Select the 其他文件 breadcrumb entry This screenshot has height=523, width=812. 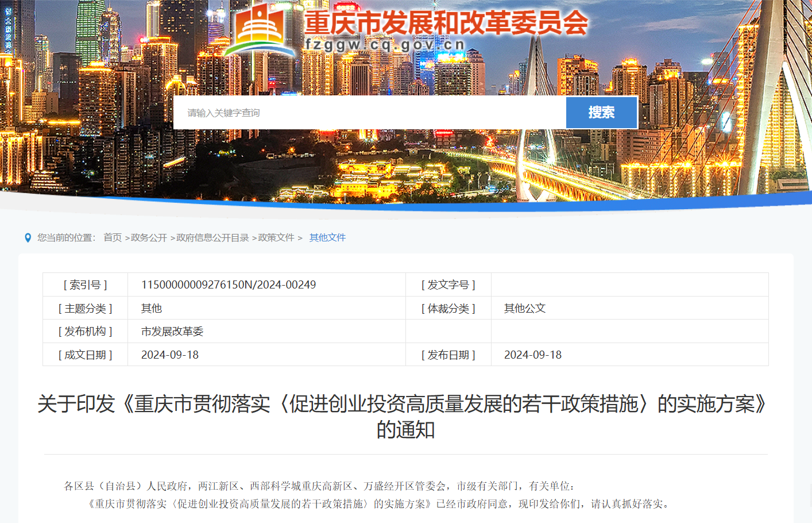[x=327, y=237]
